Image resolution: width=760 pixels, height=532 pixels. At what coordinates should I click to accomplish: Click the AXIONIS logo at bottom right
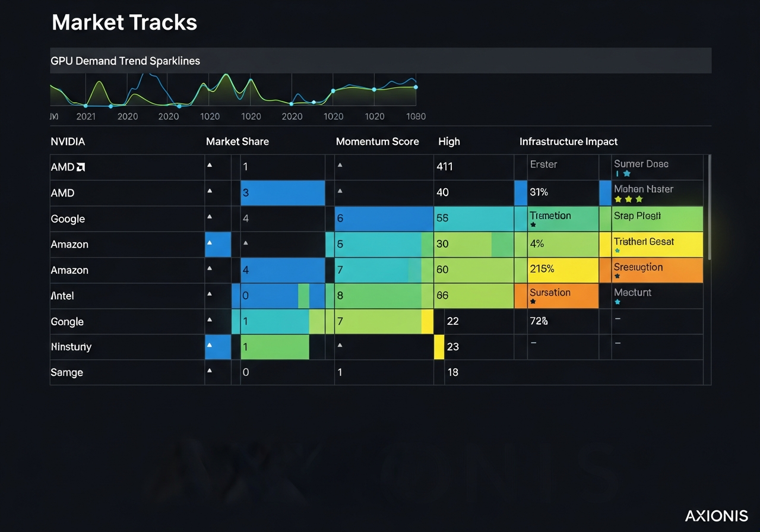coord(716,515)
